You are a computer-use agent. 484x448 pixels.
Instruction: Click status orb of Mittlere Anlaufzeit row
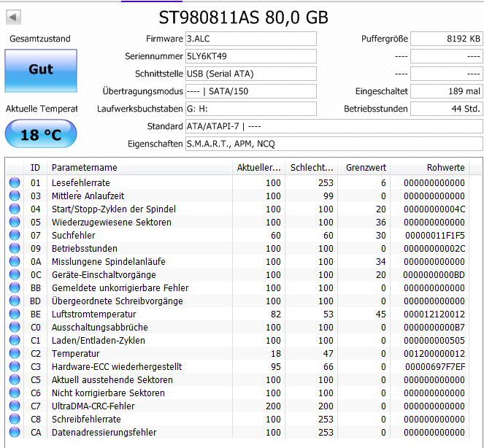(x=15, y=196)
